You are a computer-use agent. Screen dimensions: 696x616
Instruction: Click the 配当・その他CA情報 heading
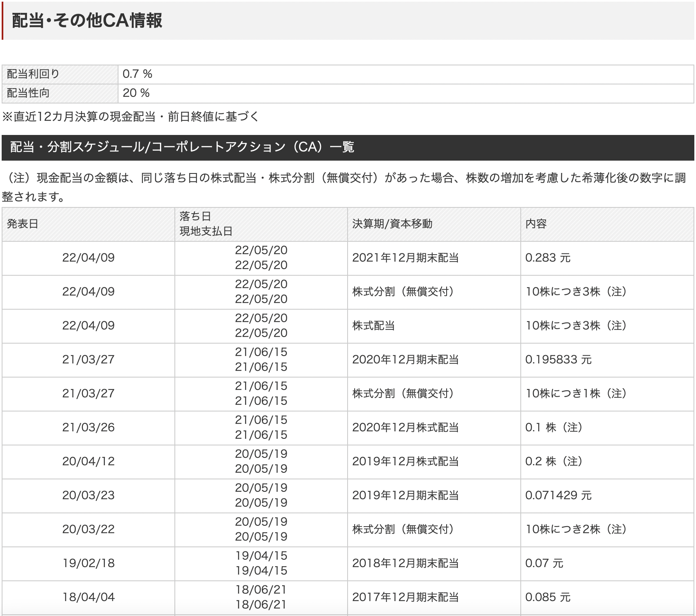point(87,20)
